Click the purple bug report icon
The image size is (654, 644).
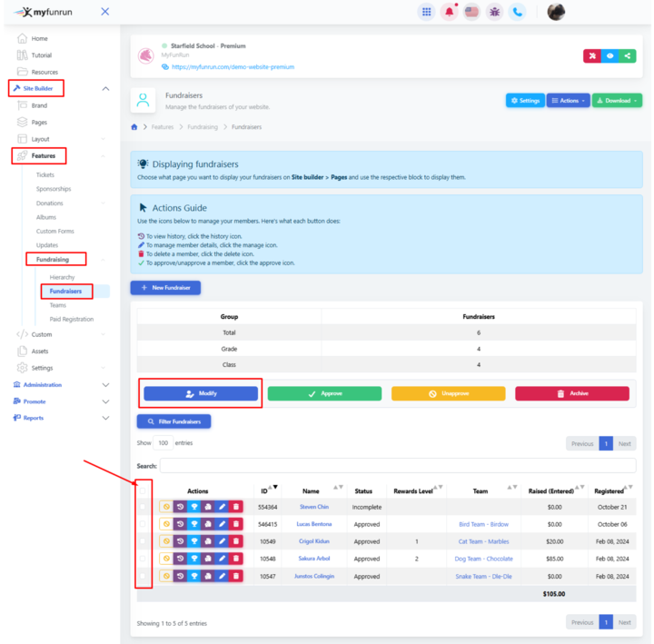tap(494, 12)
